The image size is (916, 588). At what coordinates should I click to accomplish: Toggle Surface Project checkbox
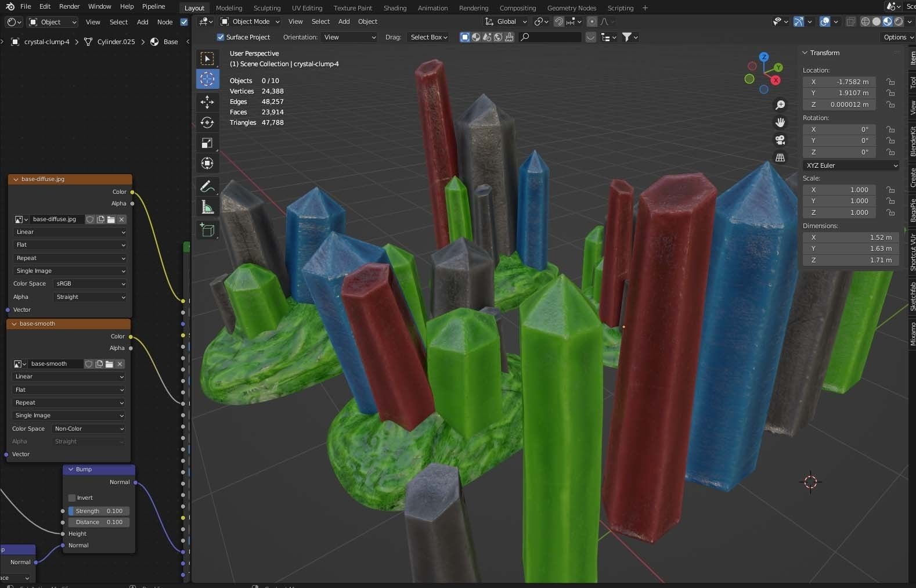click(x=221, y=37)
